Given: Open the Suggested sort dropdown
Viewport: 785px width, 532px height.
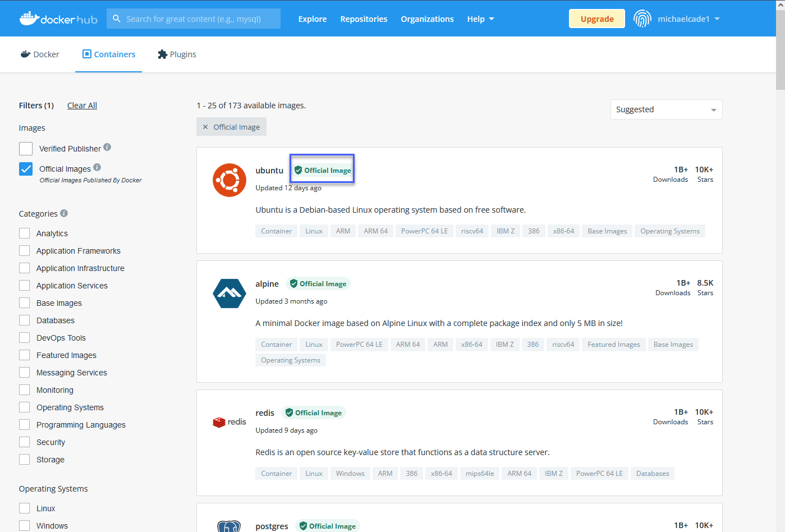Looking at the screenshot, I should pyautogui.click(x=665, y=109).
